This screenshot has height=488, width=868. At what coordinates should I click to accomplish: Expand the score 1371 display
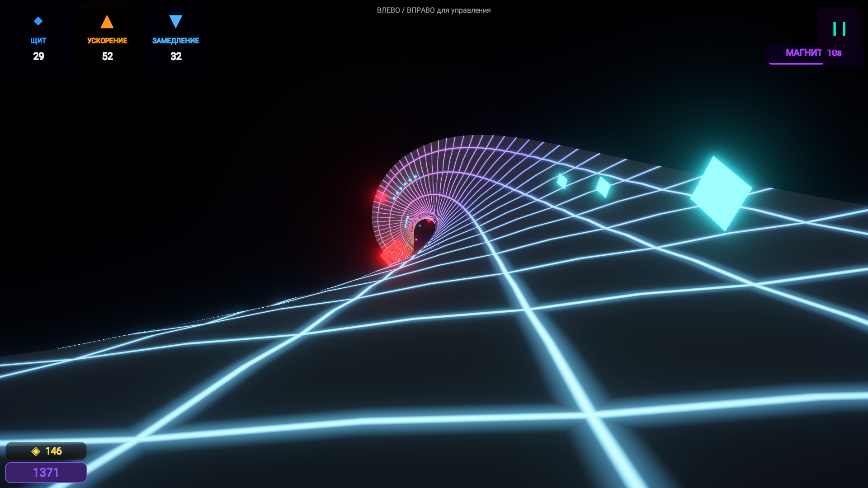pyautogui.click(x=46, y=472)
